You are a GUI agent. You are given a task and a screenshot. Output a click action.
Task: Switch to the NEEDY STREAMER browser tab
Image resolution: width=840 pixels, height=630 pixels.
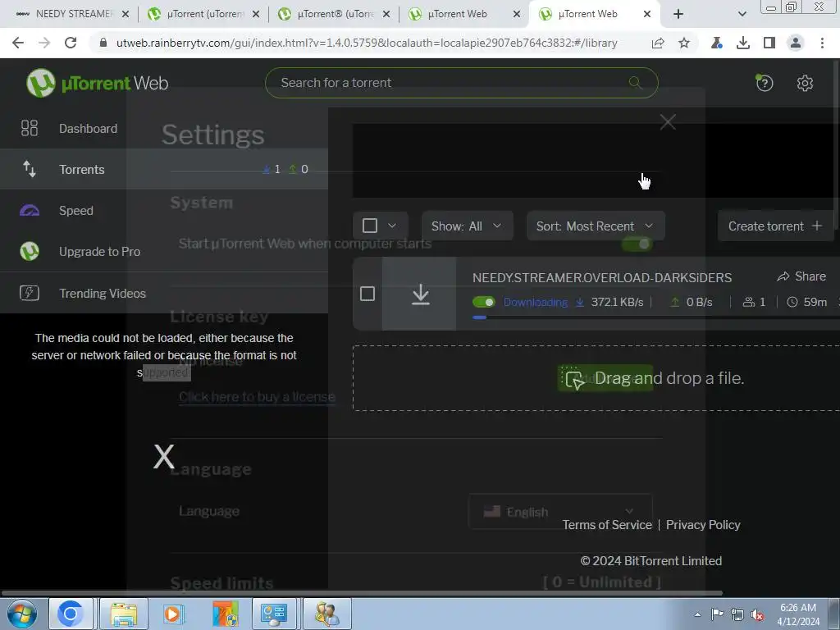point(72,14)
